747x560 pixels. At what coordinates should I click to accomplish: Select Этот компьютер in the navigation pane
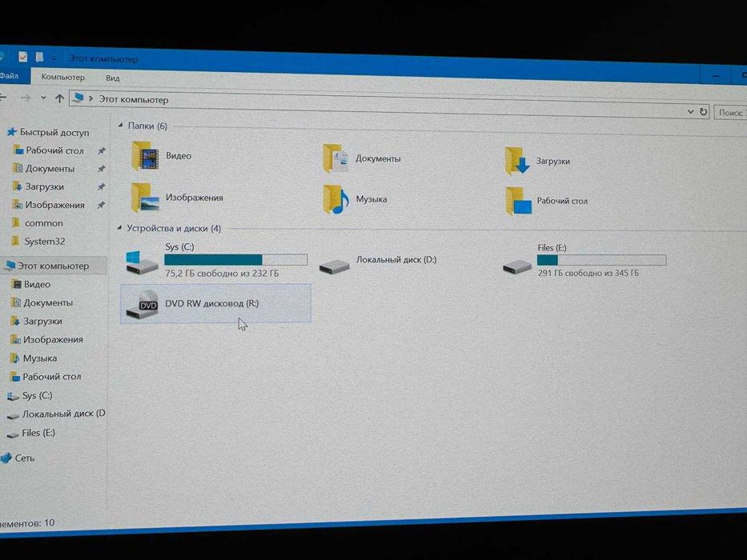[53, 266]
